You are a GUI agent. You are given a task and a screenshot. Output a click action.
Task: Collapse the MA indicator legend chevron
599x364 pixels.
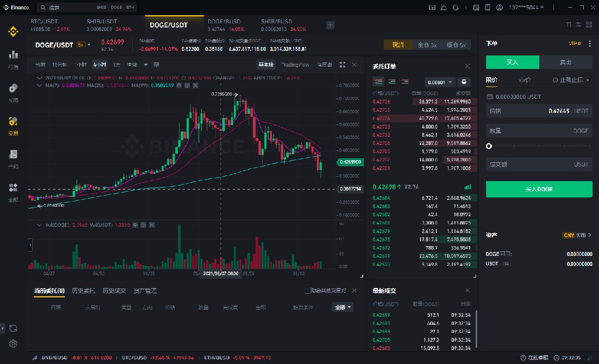[x=39, y=85]
